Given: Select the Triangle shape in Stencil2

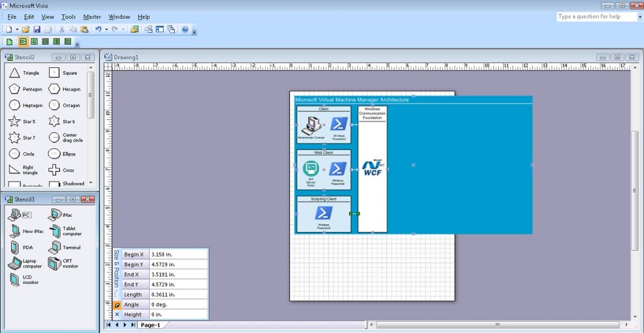Looking at the screenshot, I should click(x=25, y=73).
